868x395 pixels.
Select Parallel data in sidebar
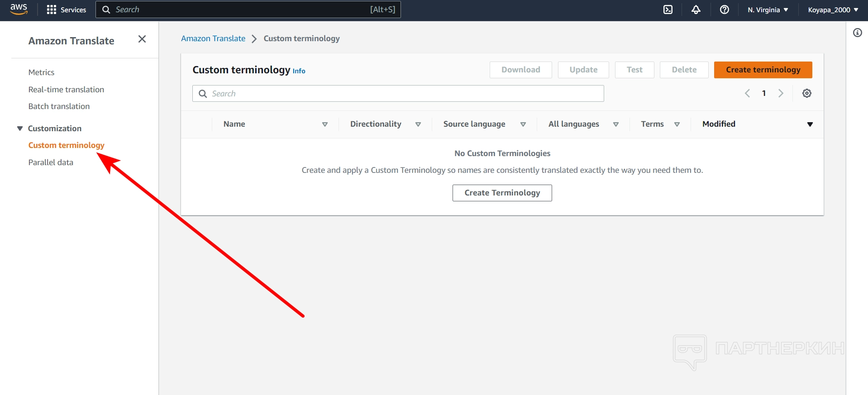pyautogui.click(x=51, y=162)
